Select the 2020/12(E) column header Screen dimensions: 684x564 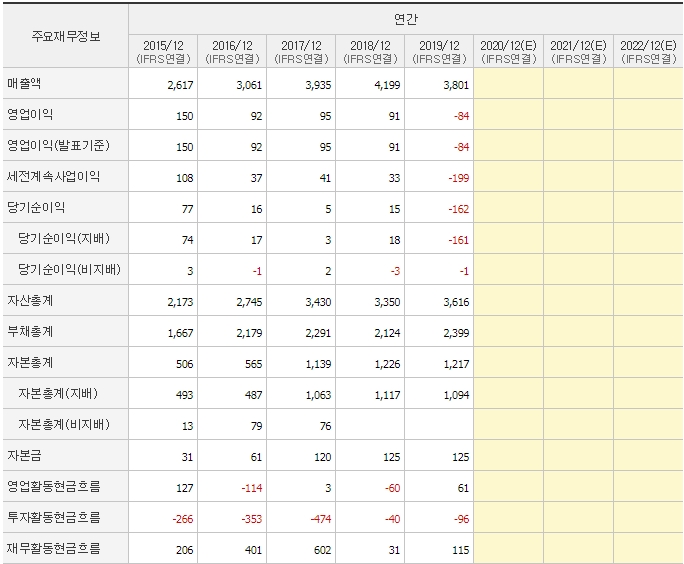(x=509, y=51)
